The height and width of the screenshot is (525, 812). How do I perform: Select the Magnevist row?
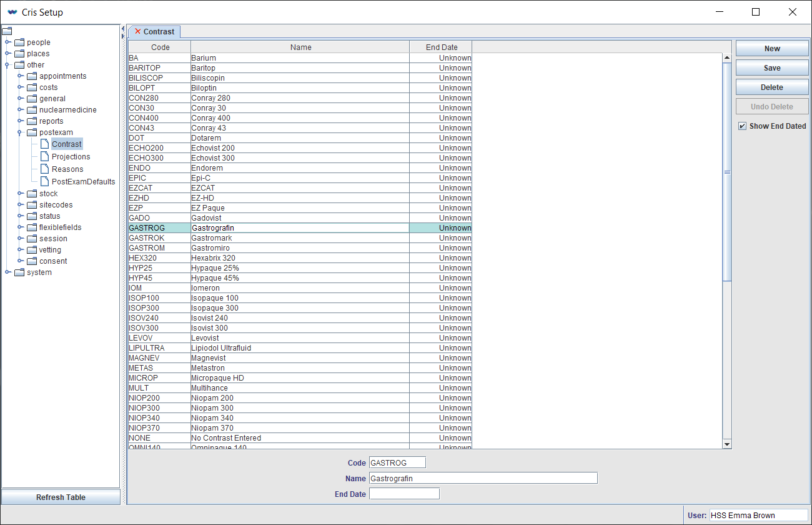pyautogui.click(x=300, y=358)
